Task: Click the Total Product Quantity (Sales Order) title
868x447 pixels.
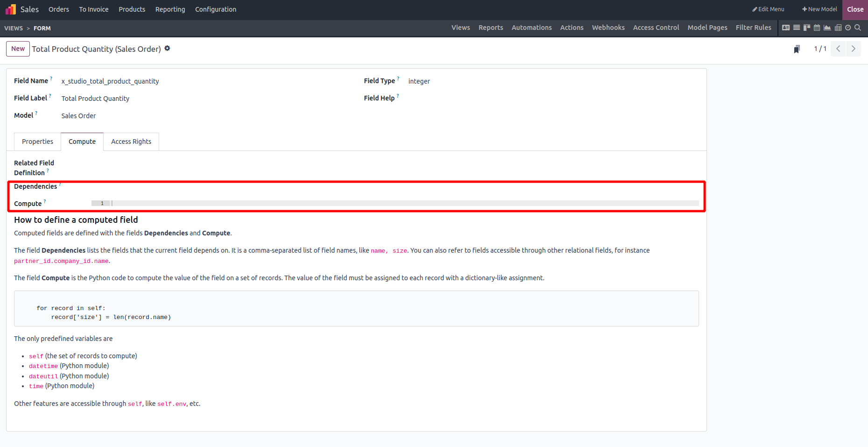Action: point(97,49)
